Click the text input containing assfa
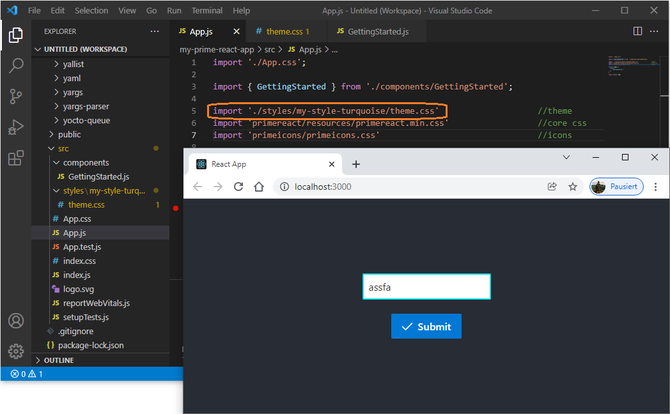This screenshot has width=670, height=414. click(426, 287)
